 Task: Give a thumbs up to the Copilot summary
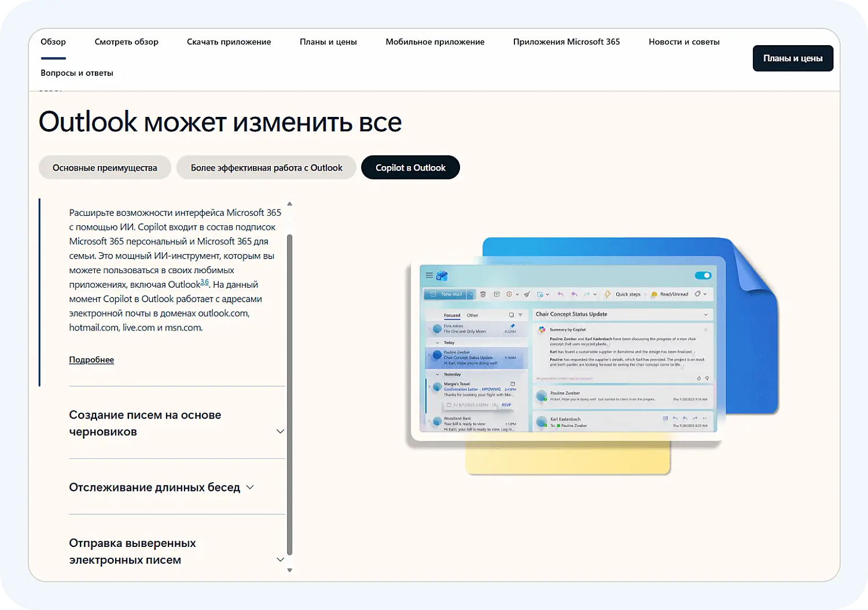tap(700, 378)
